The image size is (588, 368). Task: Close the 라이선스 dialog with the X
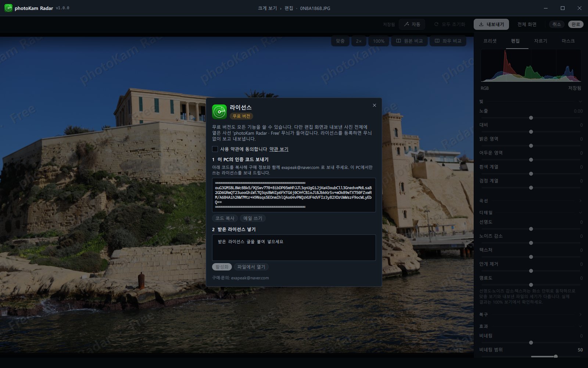click(374, 106)
